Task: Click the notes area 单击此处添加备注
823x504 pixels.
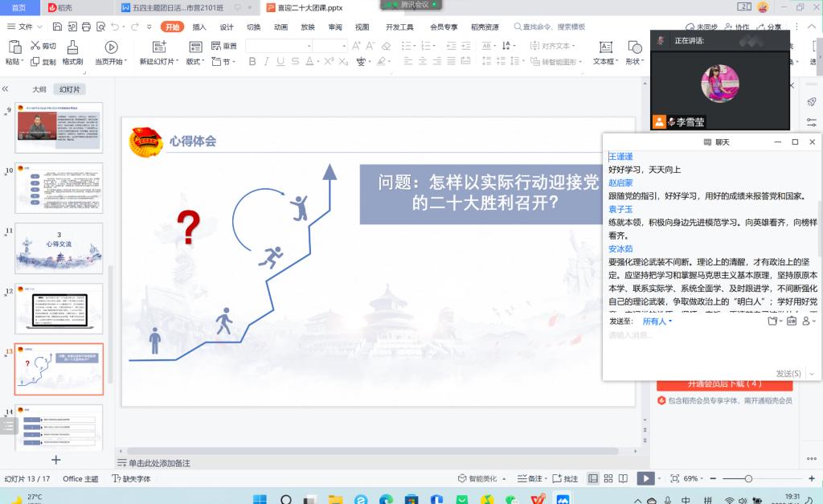Action: point(159,463)
